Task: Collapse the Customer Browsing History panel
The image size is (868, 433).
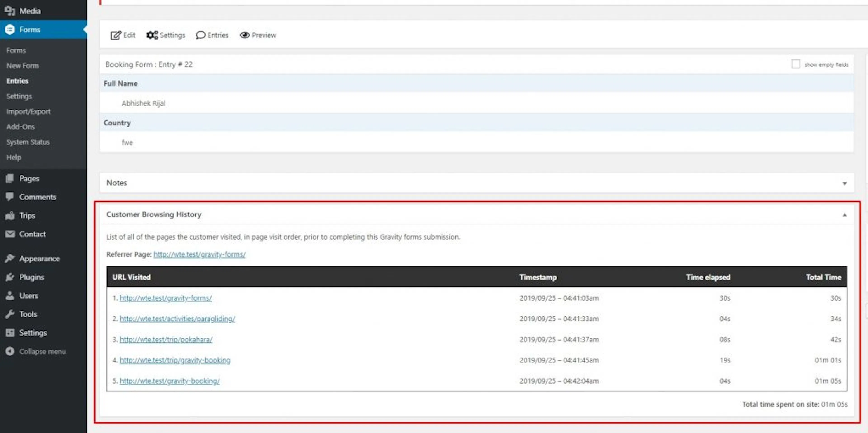Action: pyautogui.click(x=844, y=215)
